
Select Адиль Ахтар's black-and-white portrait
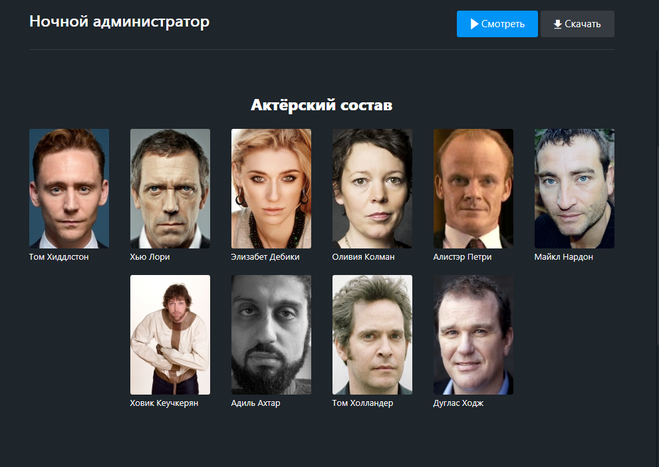[x=271, y=335]
